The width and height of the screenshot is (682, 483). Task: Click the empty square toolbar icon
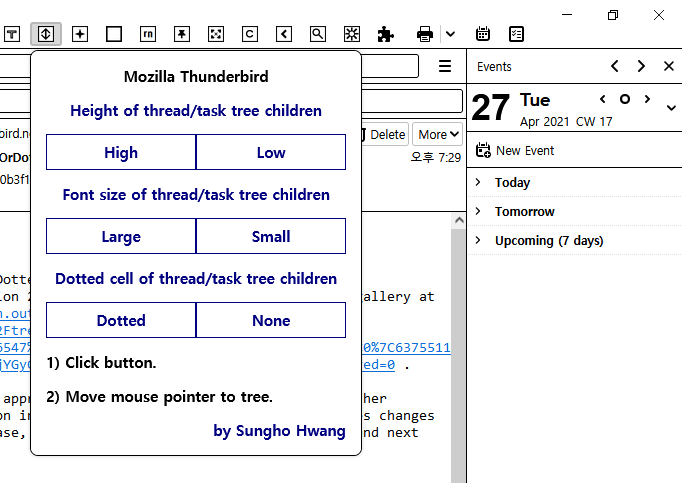(114, 34)
